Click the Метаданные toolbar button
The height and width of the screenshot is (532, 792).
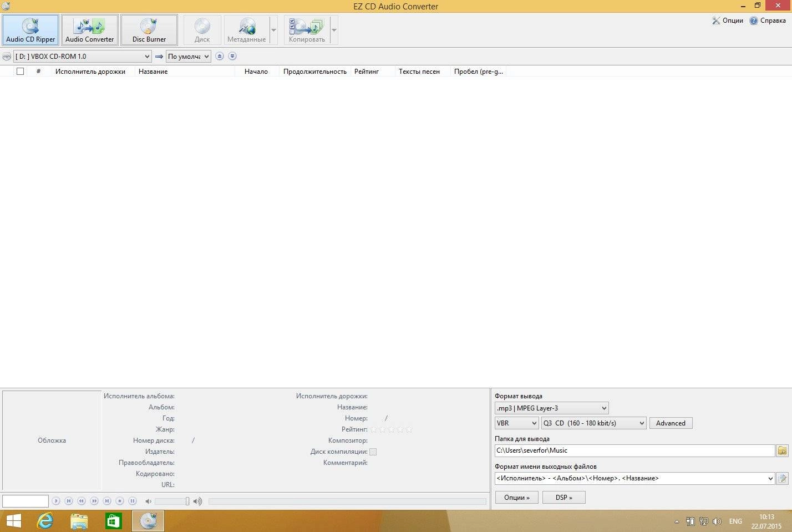point(246,30)
